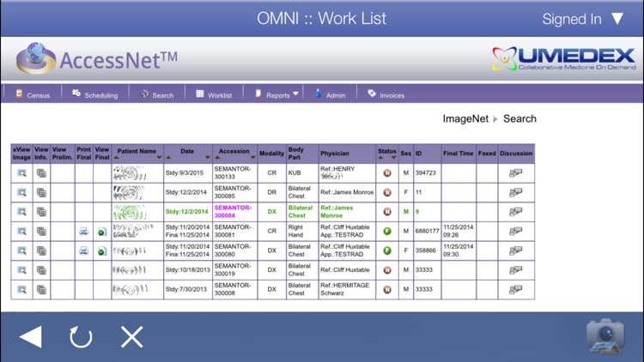The height and width of the screenshot is (362, 644).
Task: Tap the X close icon in bottom bar
Action: [132, 337]
